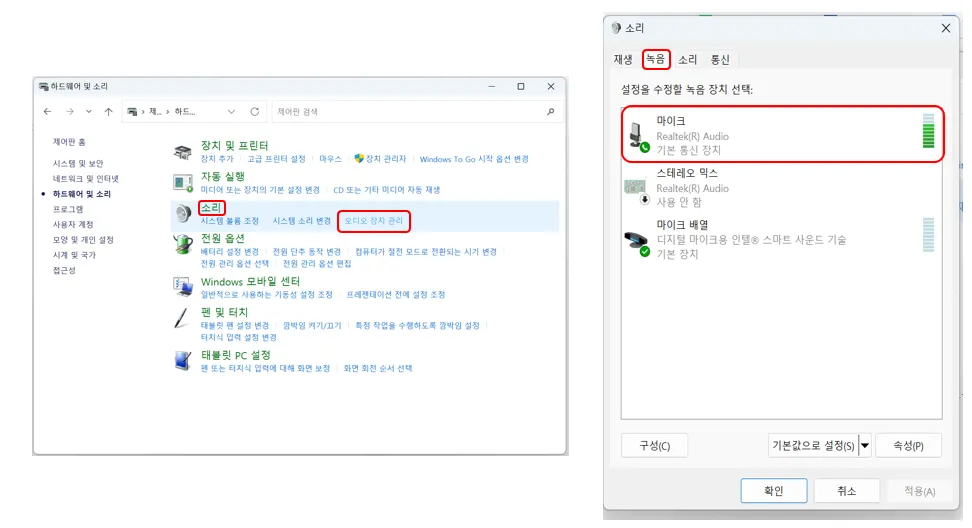Open the address bar path dropdown
This screenshot has height=528, width=972.
coord(231,112)
